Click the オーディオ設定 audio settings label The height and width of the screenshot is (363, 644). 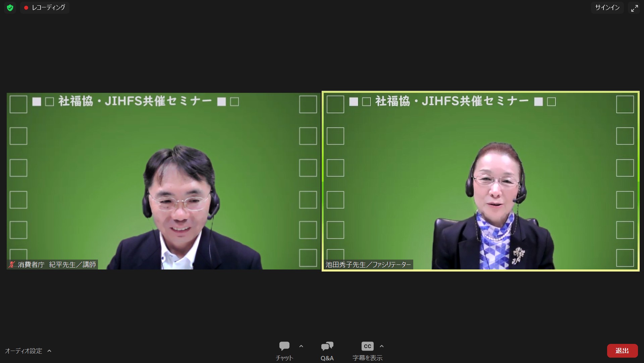23,351
